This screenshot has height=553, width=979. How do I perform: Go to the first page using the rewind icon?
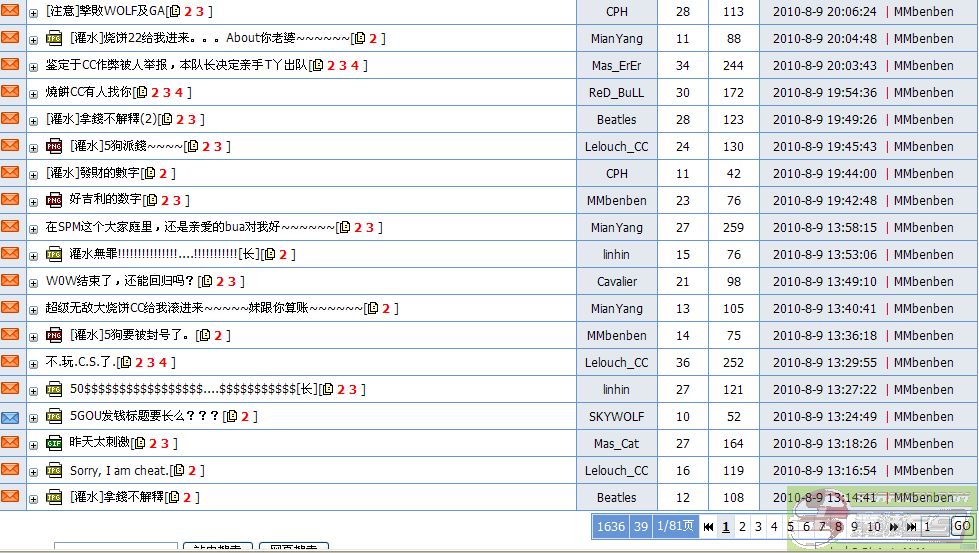pyautogui.click(x=709, y=527)
